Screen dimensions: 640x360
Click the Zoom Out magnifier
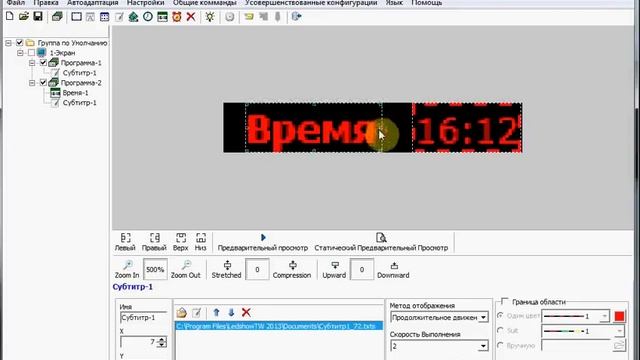click(x=186, y=269)
